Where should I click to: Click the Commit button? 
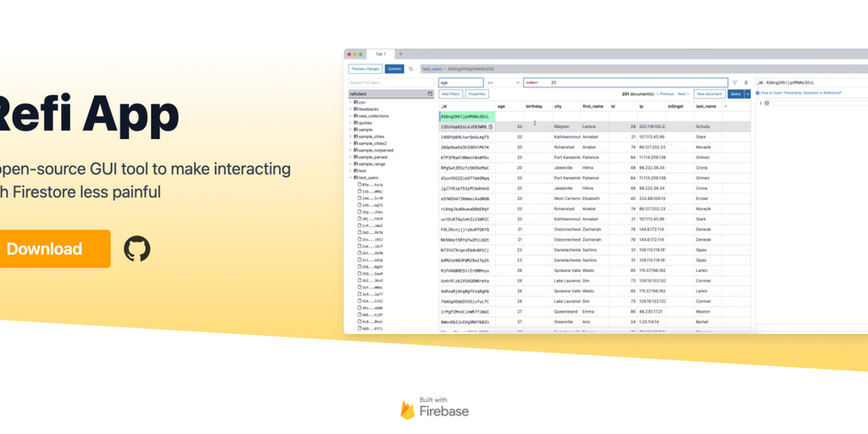394,70
